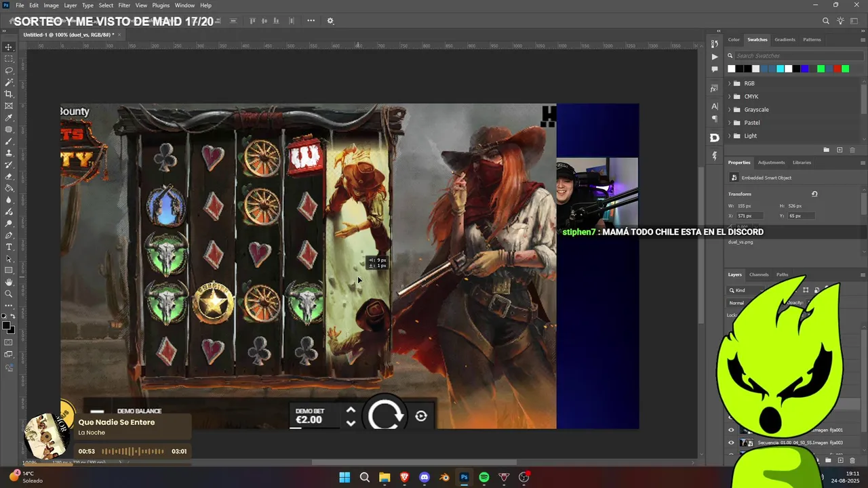868x488 pixels.
Task: Expand the Light swatch group
Action: pos(730,136)
